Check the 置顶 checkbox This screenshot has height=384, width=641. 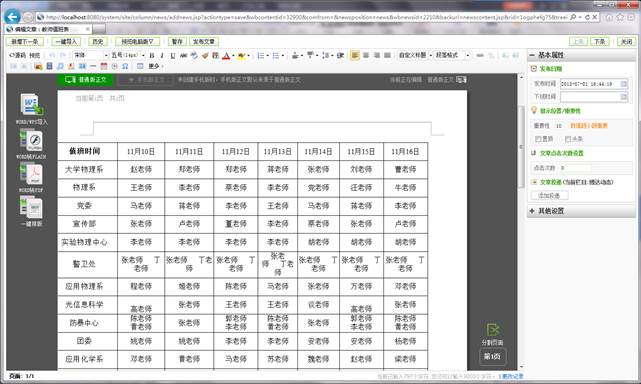click(538, 139)
